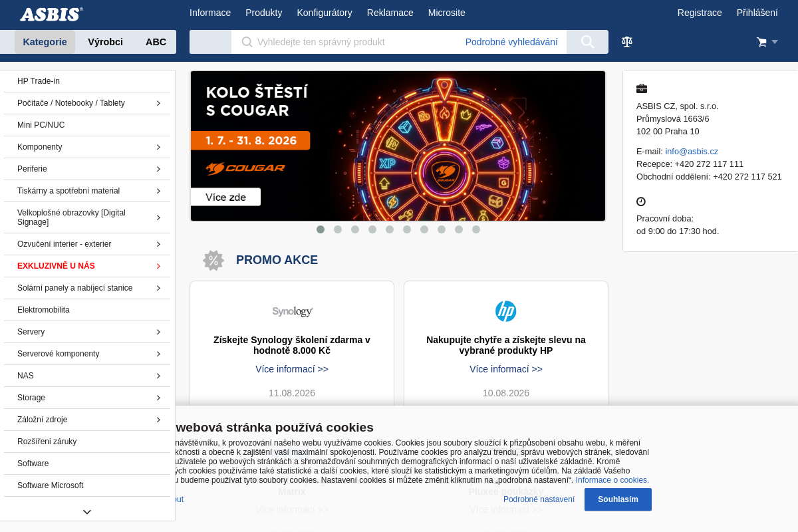Click the Cougar wheel banner image
This screenshot has height=532, width=798.
[398, 146]
